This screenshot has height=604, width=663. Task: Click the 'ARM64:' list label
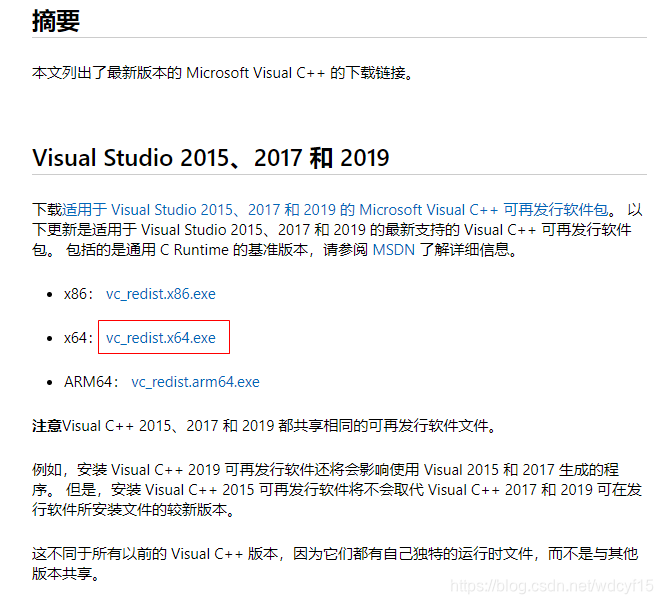coord(91,382)
